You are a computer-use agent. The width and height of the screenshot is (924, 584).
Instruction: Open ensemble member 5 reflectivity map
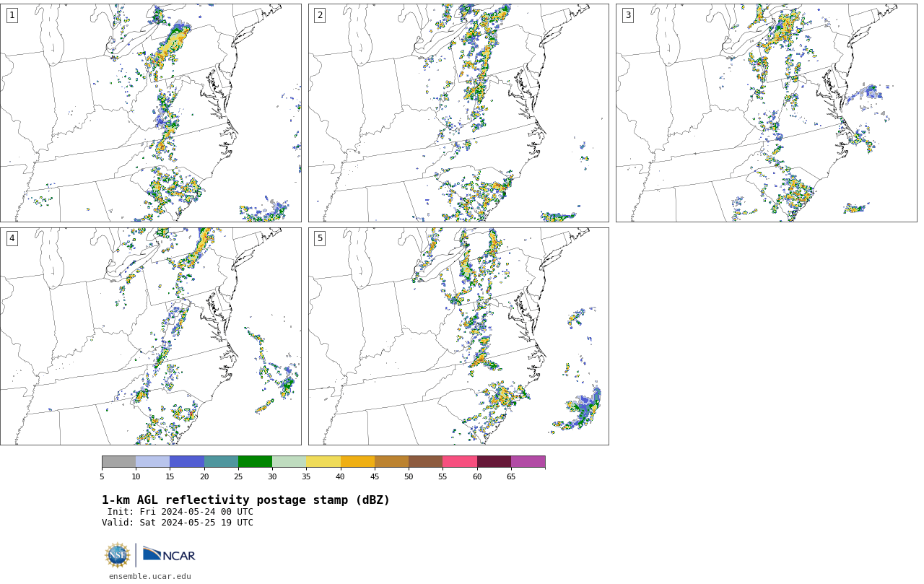coord(458,336)
